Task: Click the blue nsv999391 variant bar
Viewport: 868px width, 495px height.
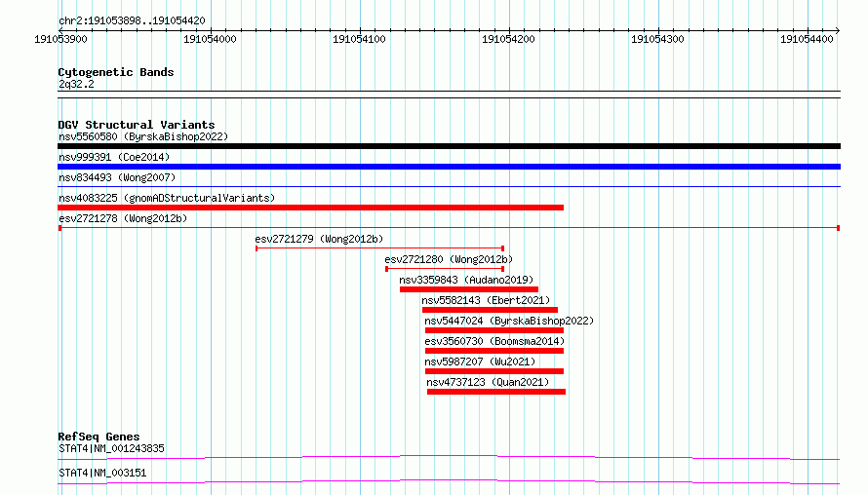Action: 449,167
